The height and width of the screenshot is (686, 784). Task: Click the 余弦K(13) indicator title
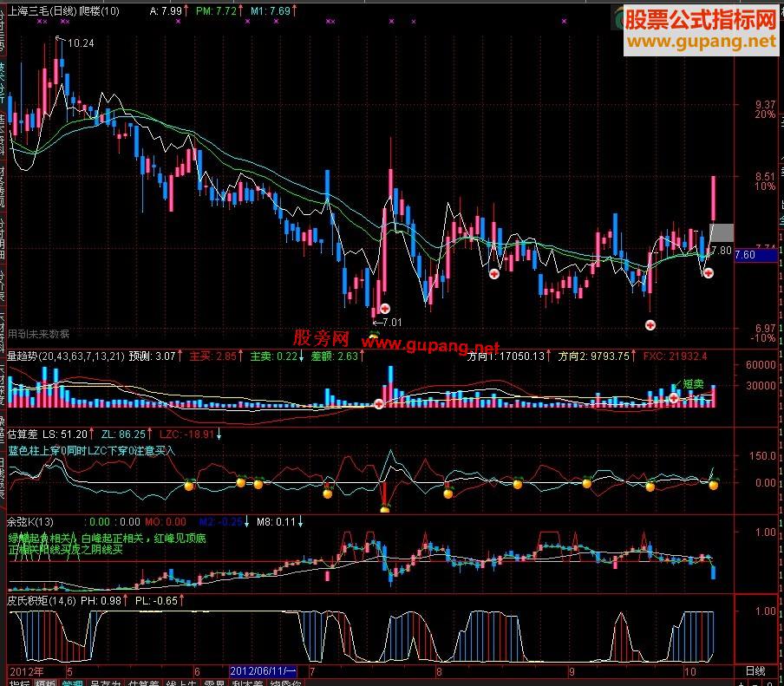coord(30,522)
